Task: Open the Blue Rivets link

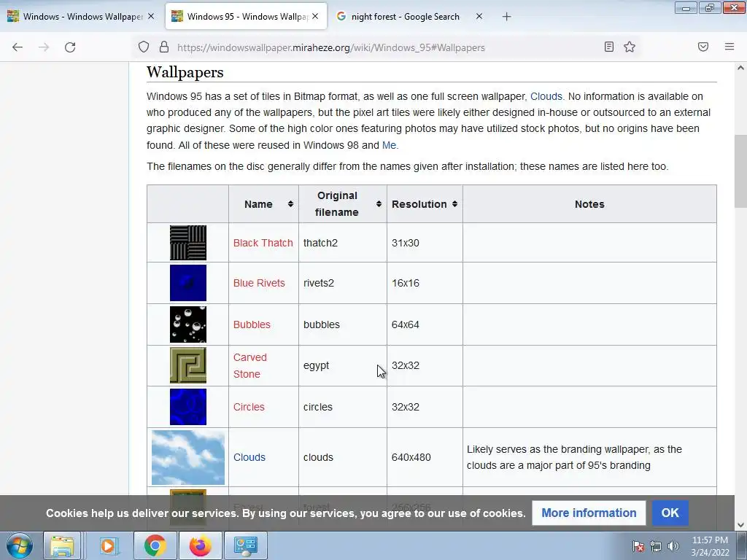Action: pos(259,283)
